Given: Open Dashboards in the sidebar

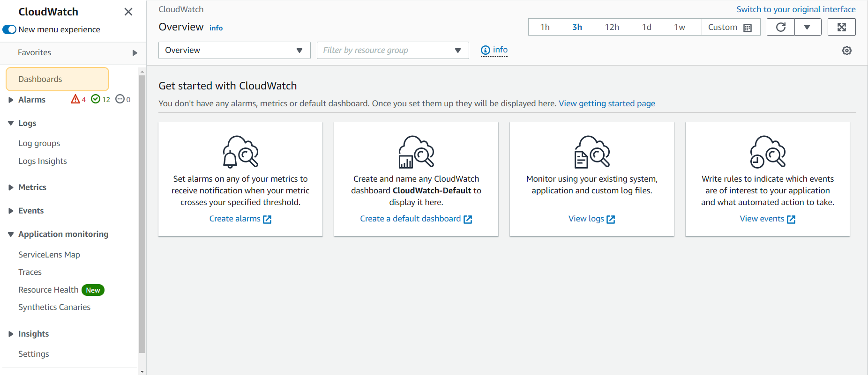Looking at the screenshot, I should [57, 79].
